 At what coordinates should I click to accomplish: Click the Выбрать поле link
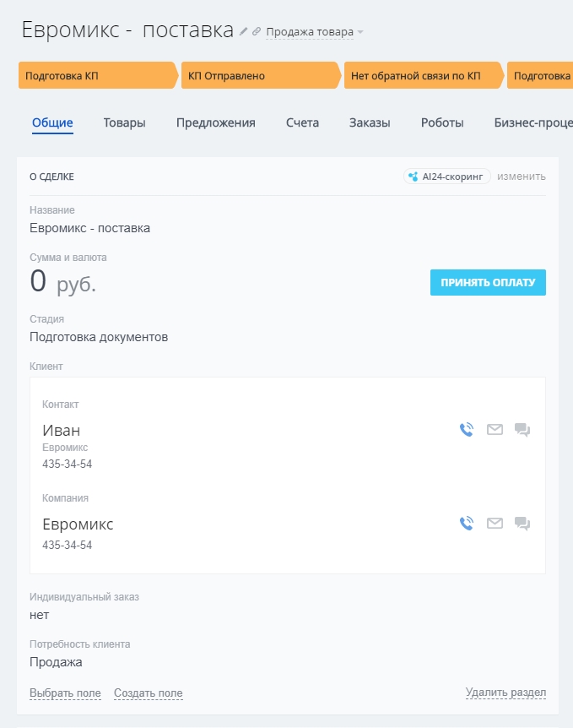click(x=65, y=693)
